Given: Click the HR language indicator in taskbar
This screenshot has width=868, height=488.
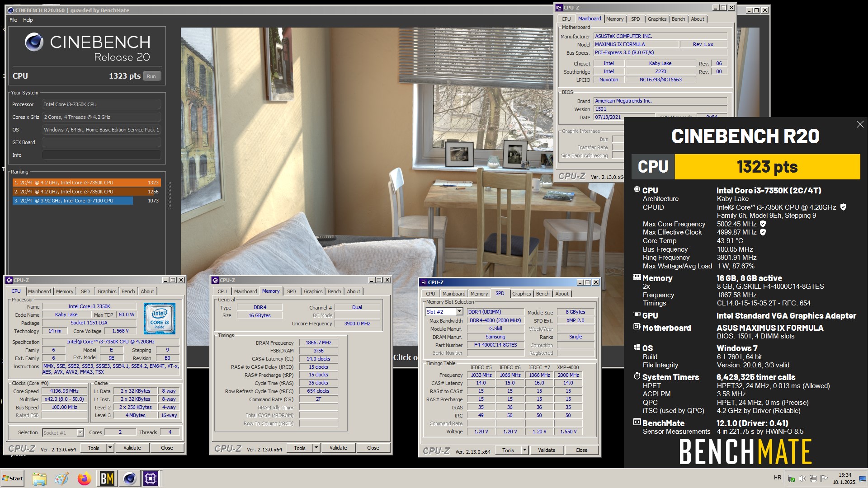Looking at the screenshot, I should [777, 478].
